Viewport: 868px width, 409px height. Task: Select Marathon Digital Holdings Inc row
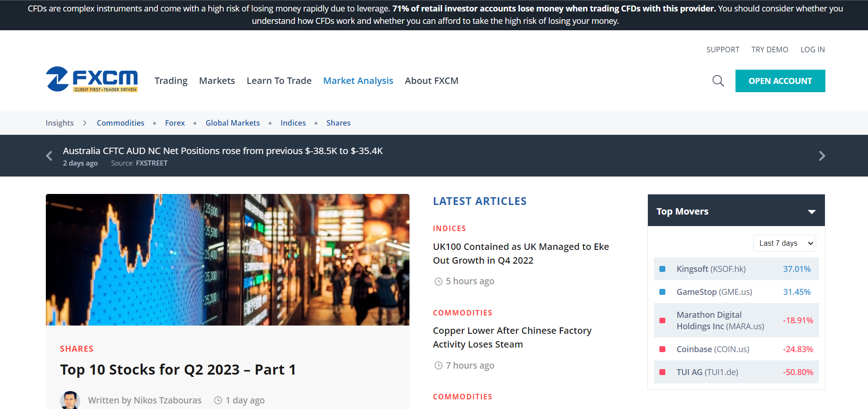pos(736,321)
